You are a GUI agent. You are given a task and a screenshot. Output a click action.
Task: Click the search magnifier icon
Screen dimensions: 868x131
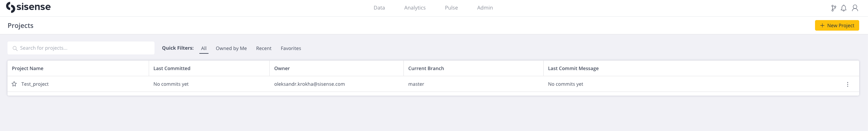click(15, 48)
